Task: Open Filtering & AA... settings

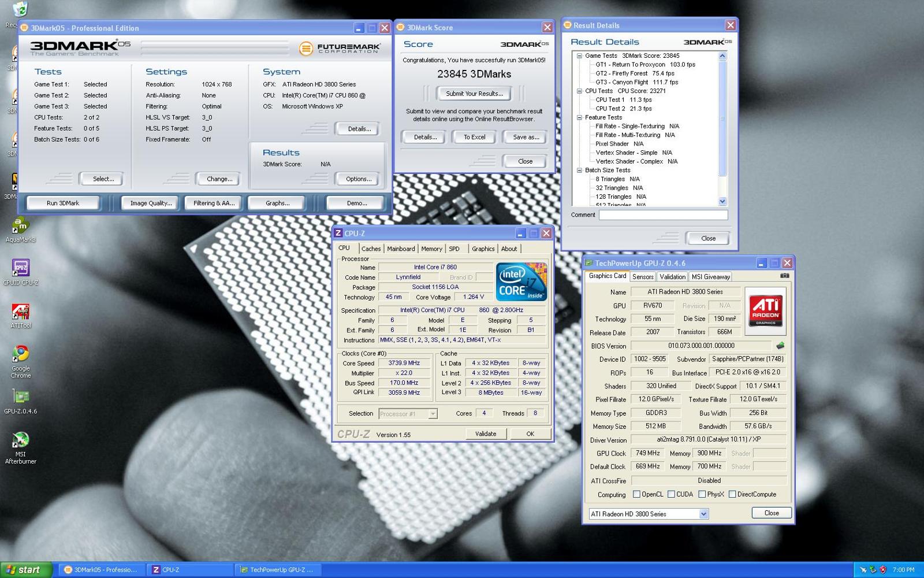Action: pos(214,203)
